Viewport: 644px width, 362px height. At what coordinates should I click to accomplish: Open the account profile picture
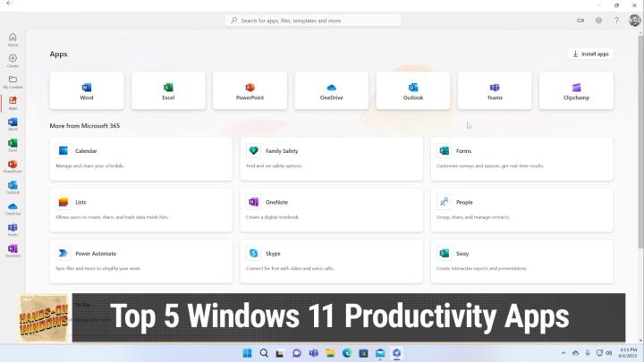[634, 20]
